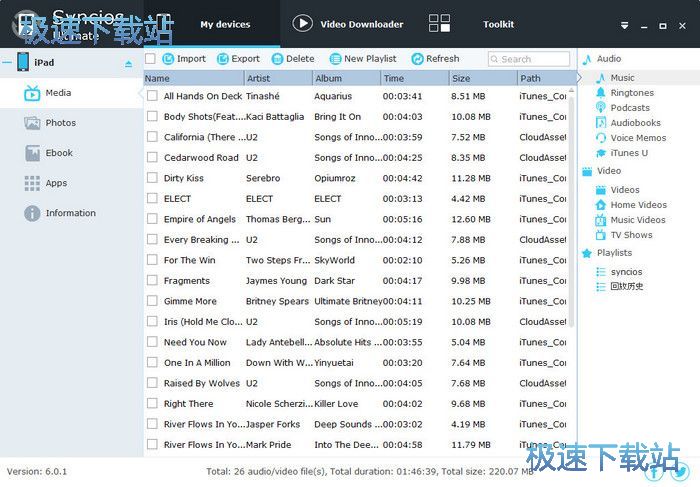Click the song list vertical scrollbar
This screenshot has width=700, height=487.
point(571,212)
